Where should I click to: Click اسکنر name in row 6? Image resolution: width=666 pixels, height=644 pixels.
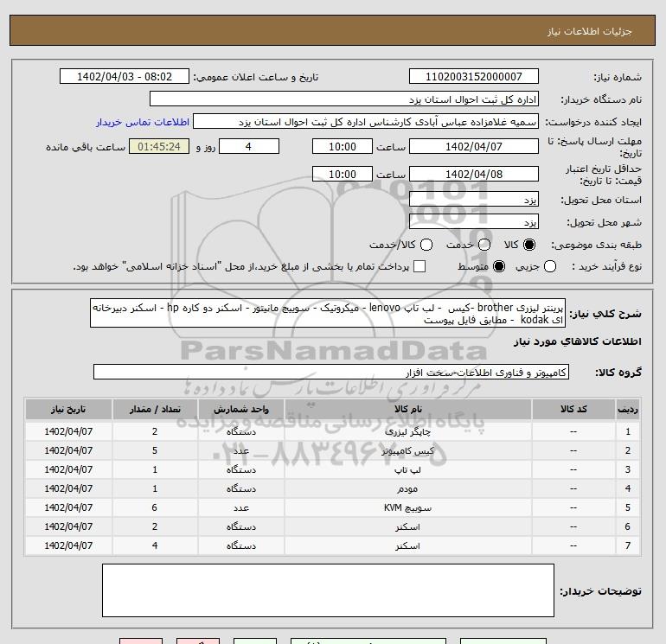(x=407, y=526)
